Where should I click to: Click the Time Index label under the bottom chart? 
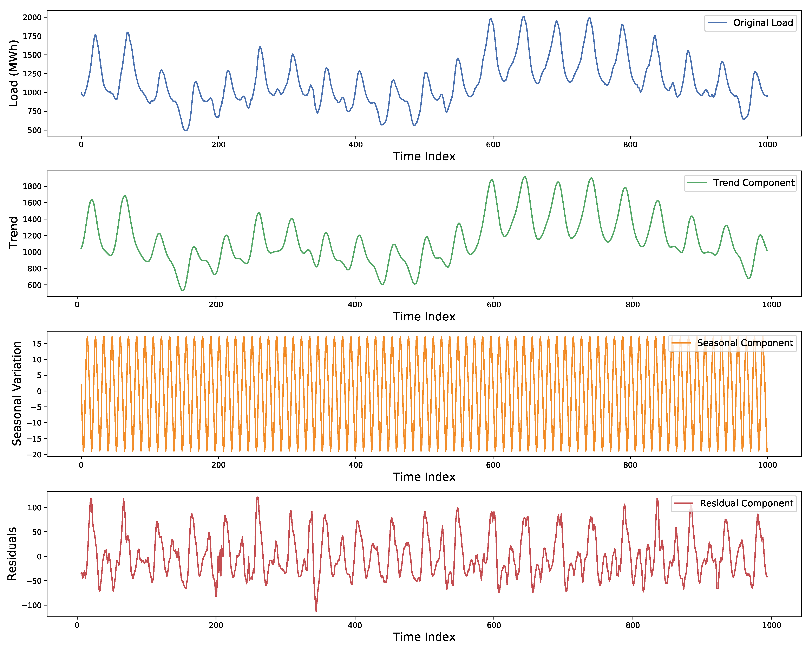(424, 637)
